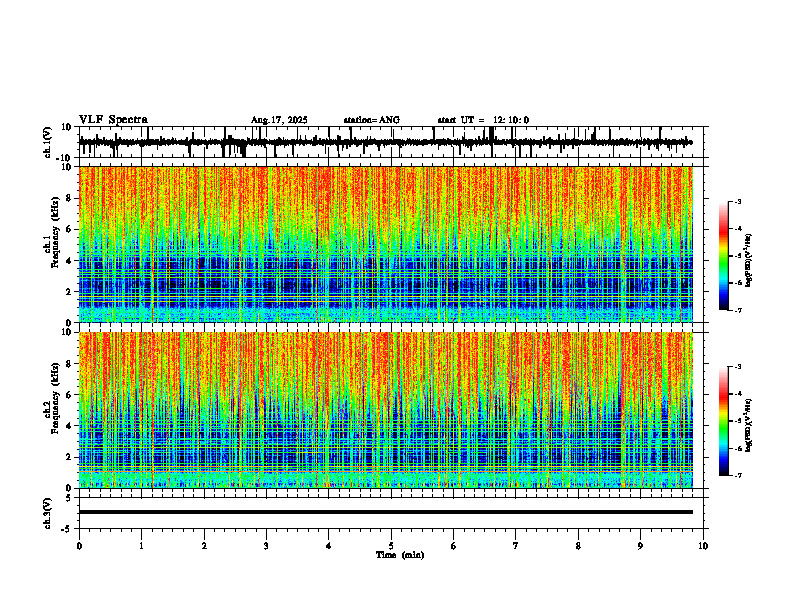This screenshot has height=612, width=792.
Task: Click the "Time (min)" axis label
Action: 400,555
